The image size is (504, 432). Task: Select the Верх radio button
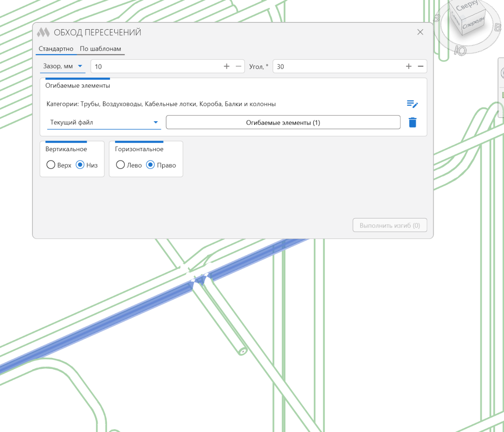point(51,165)
